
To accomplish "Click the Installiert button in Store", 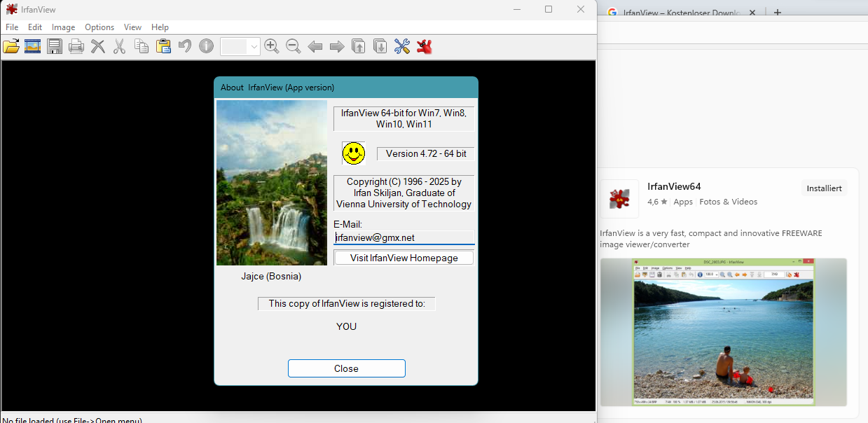I will point(824,188).
